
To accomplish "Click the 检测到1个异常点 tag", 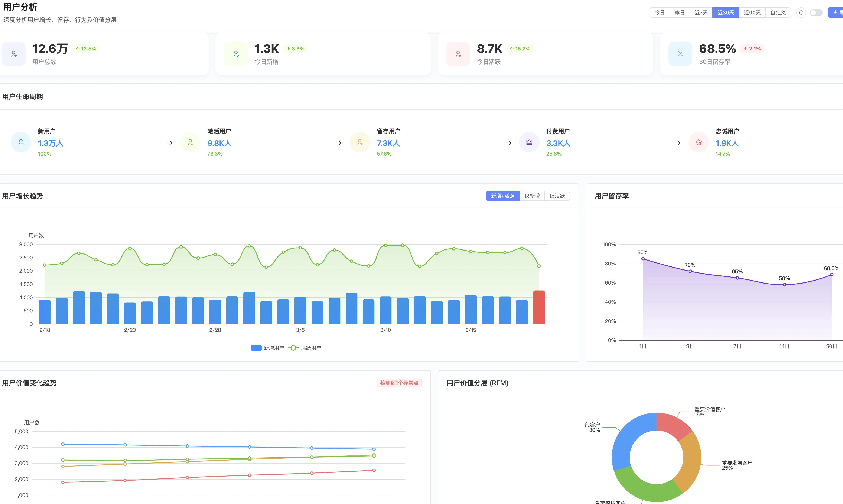I will (399, 383).
